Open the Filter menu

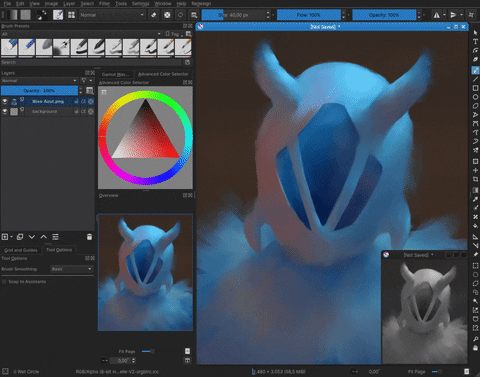(104, 4)
